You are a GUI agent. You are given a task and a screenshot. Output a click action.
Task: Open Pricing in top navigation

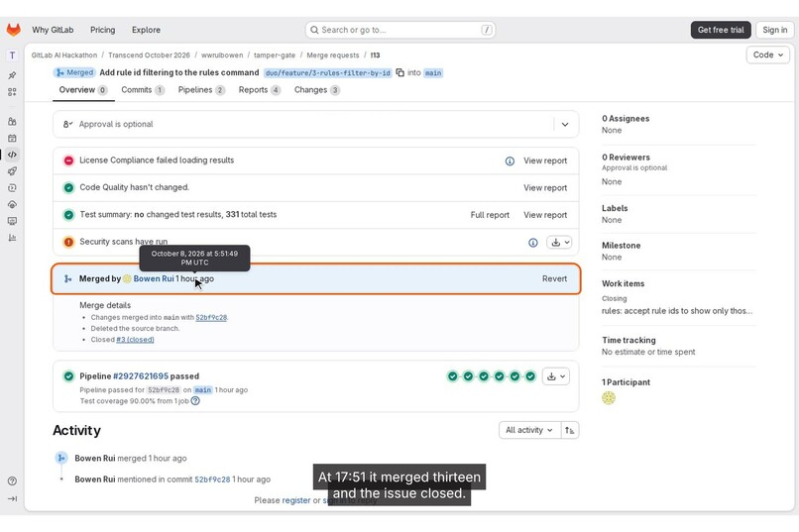[x=102, y=30]
